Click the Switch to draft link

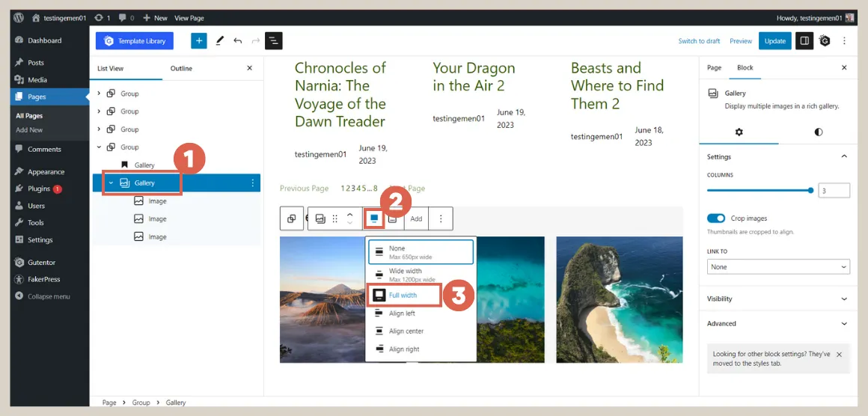[699, 41]
